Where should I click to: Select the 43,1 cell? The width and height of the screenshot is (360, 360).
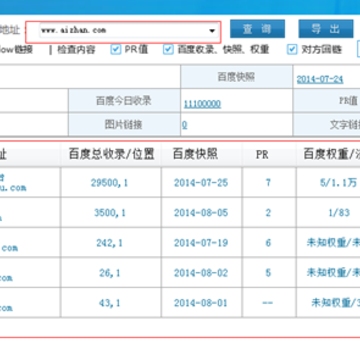coord(111,303)
